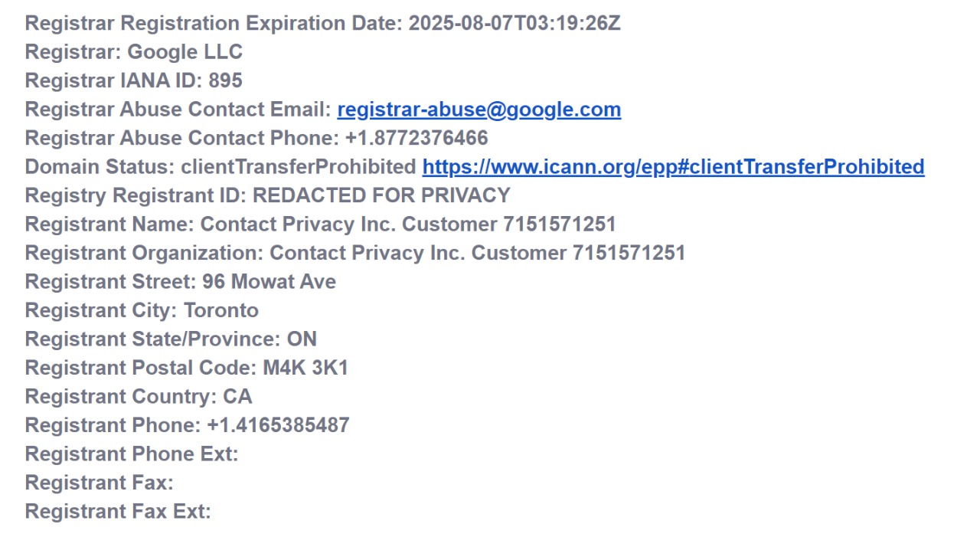
Task: Click the Registry Registrant ID redacted line
Action: 267,195
